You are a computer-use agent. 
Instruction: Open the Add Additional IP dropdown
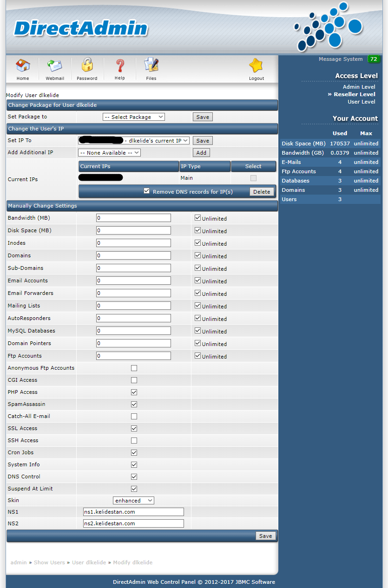click(109, 152)
